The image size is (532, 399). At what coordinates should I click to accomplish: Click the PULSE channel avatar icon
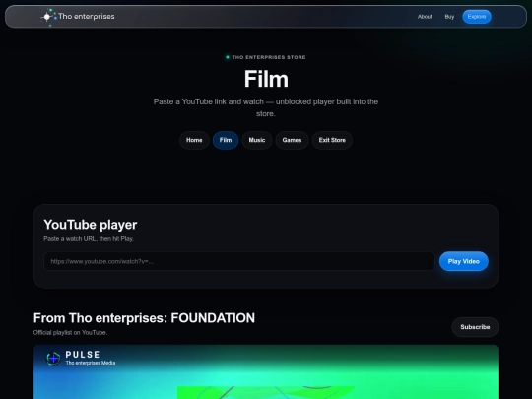point(53,359)
